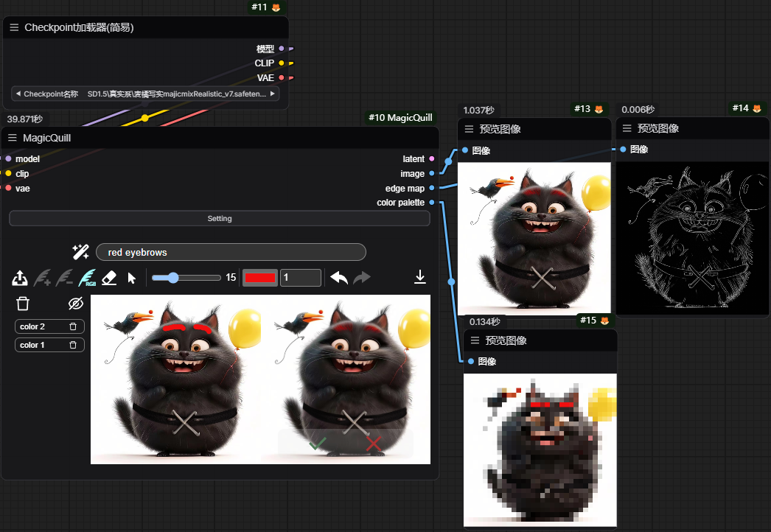The height and width of the screenshot is (532, 771).
Task: Click the upload image icon
Action: pos(20,278)
